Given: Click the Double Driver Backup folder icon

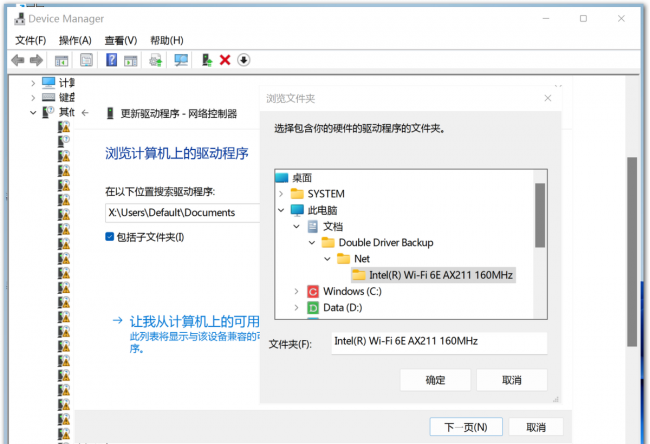Looking at the screenshot, I should pos(328,243).
